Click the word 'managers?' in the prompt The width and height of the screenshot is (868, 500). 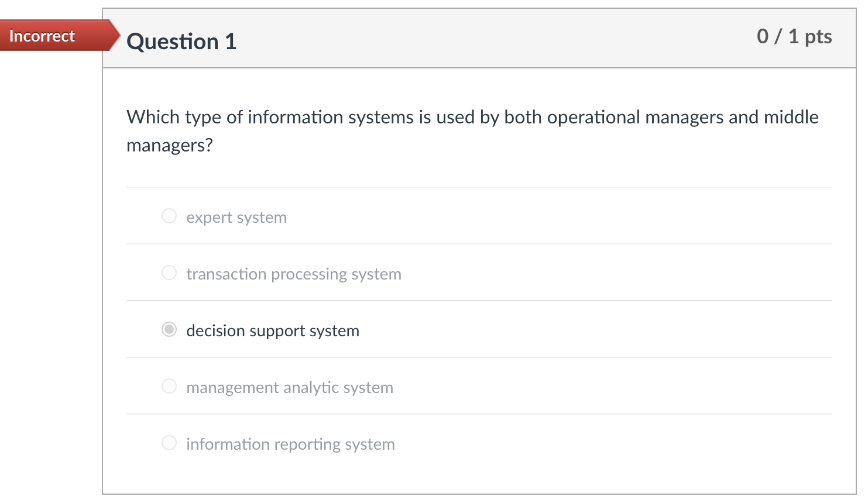pyautogui.click(x=170, y=145)
